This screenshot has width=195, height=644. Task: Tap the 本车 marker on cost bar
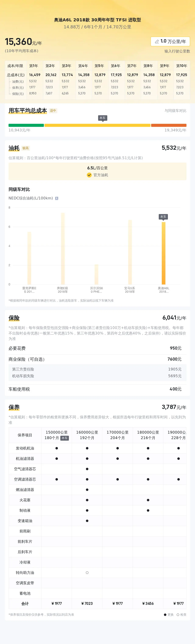103,118
